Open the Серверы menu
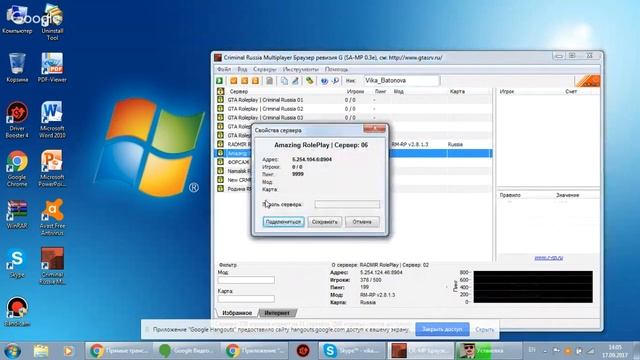 pyautogui.click(x=264, y=69)
